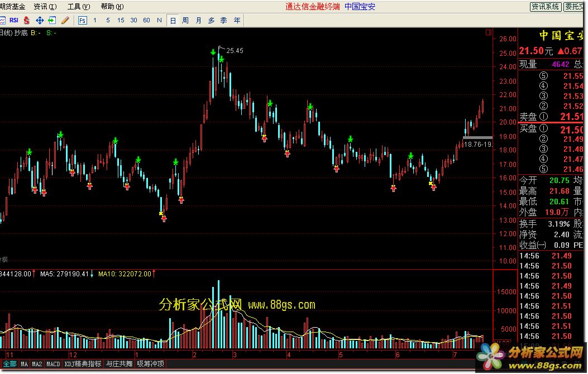The width and height of the screenshot is (588, 374).
Task: Click the 通达信金融终端 title text
Action: pyautogui.click(x=312, y=6)
